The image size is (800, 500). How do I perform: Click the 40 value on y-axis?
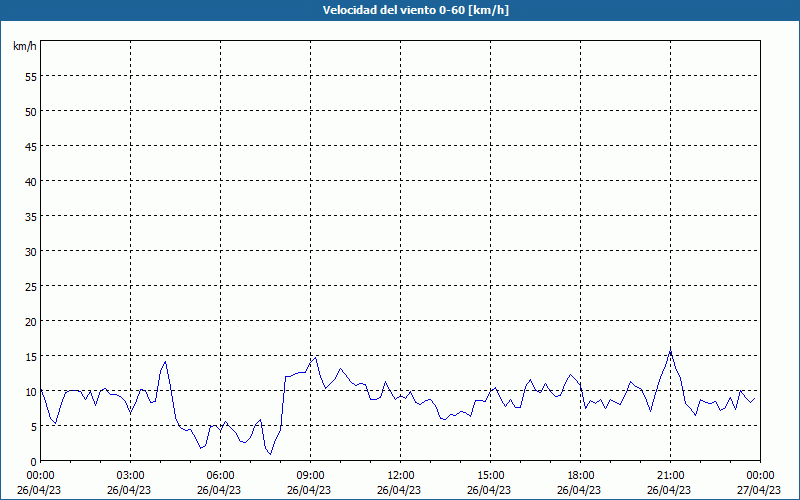[31, 182]
